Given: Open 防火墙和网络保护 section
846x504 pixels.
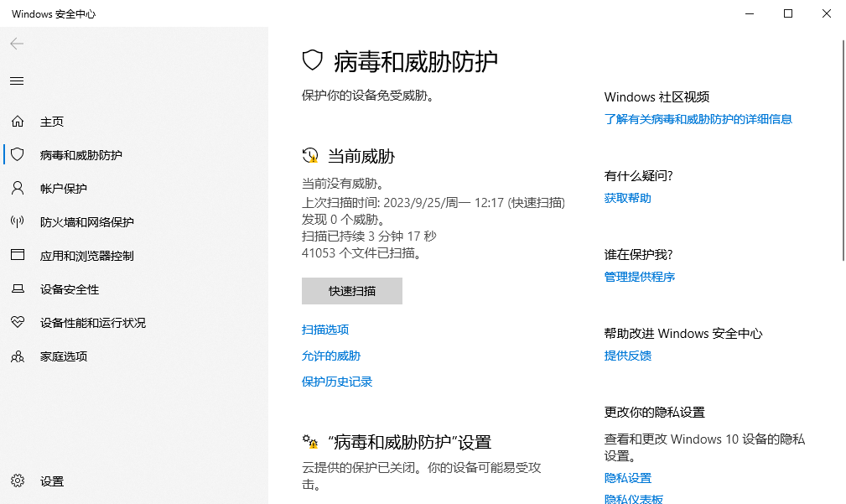Looking at the screenshot, I should pos(87,222).
